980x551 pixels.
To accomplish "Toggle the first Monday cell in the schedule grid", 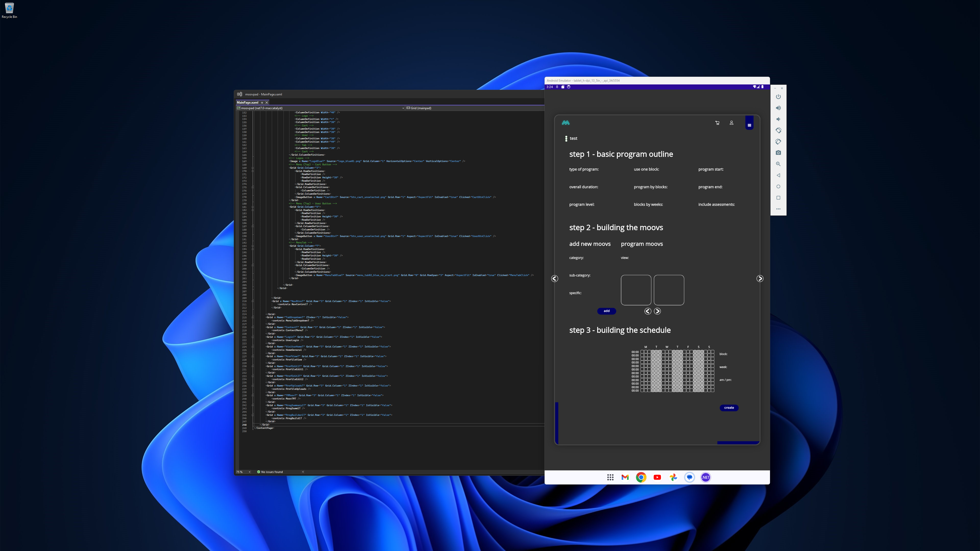I will (642, 352).
